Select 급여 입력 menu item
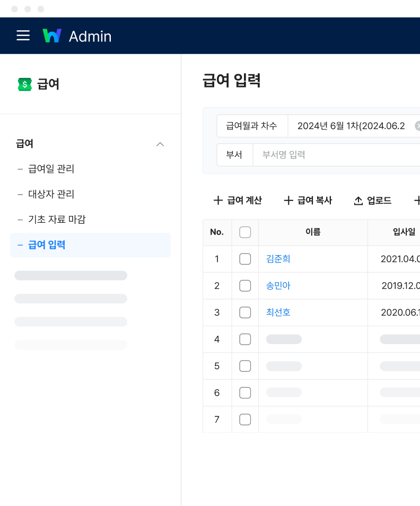Image resolution: width=420 pixels, height=506 pixels. [47, 245]
